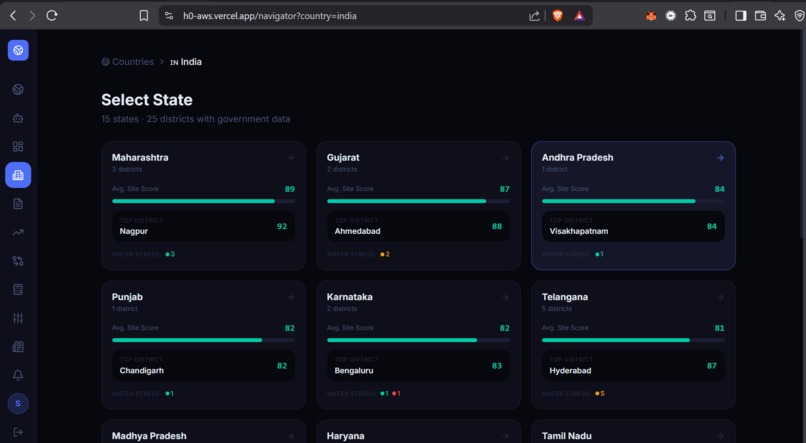Select the Punjab state name
The height and width of the screenshot is (443, 806).
point(127,297)
